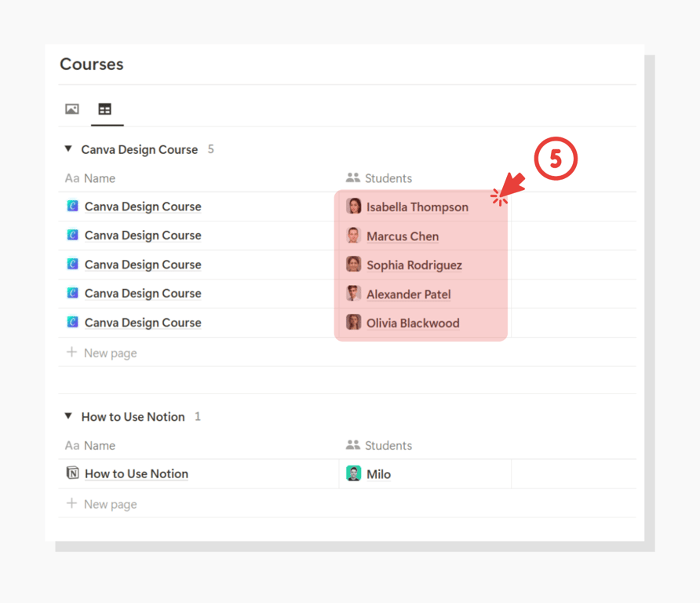Open student Sophia Rodriguez
This screenshot has width=700, height=603.
414,265
